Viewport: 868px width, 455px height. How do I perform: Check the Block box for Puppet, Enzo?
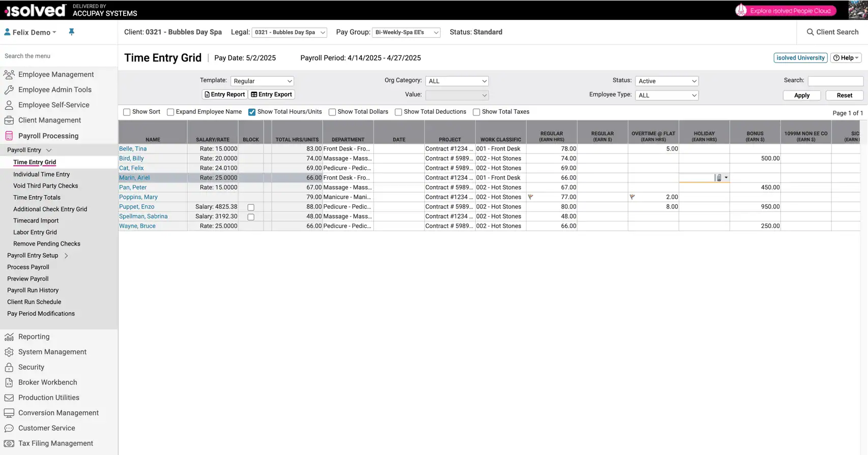pyautogui.click(x=251, y=207)
